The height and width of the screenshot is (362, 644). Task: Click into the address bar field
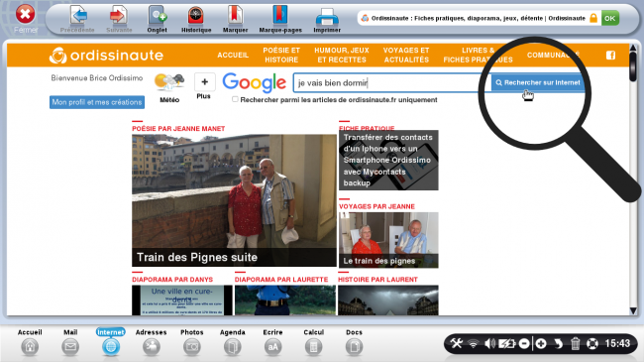point(479,18)
